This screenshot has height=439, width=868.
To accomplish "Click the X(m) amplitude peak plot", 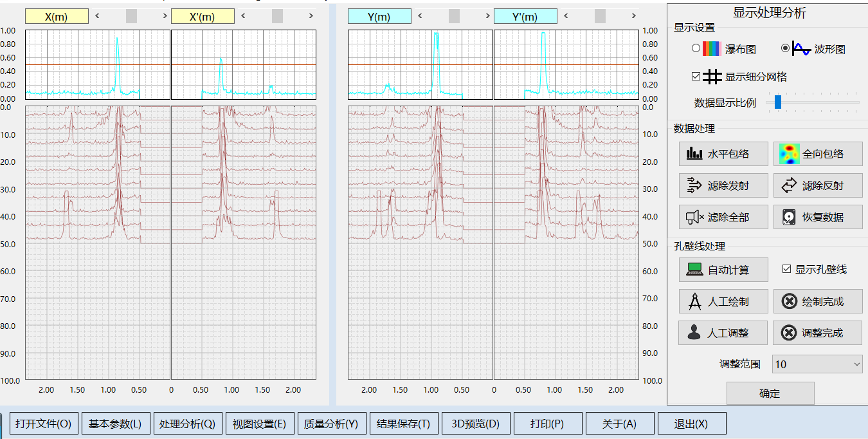I will click(x=98, y=64).
